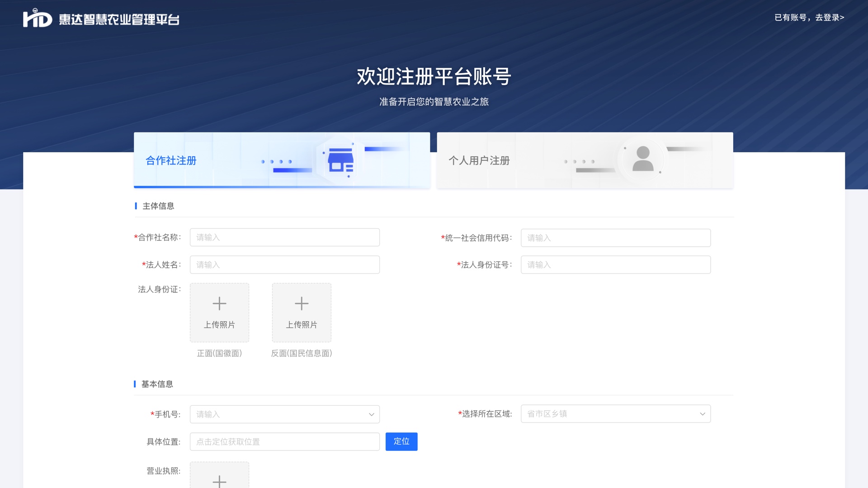This screenshot has height=488, width=868.
Task: Click the HD platform logo
Action: [38, 18]
